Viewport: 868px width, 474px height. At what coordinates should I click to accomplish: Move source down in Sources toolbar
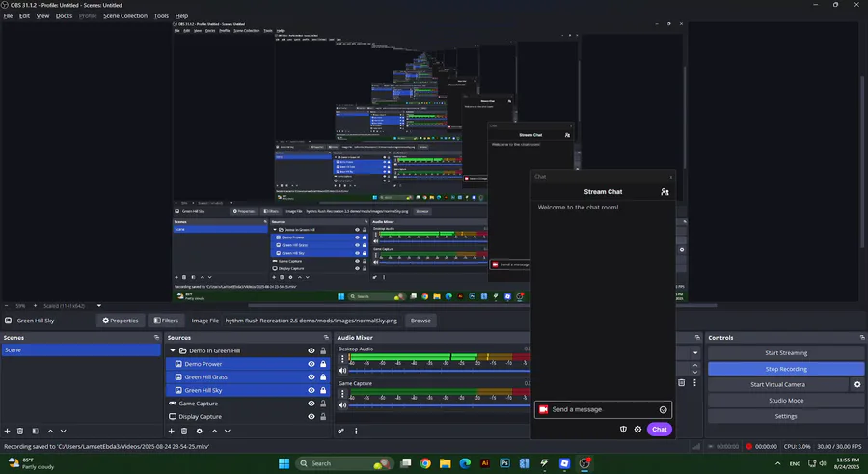tap(227, 431)
